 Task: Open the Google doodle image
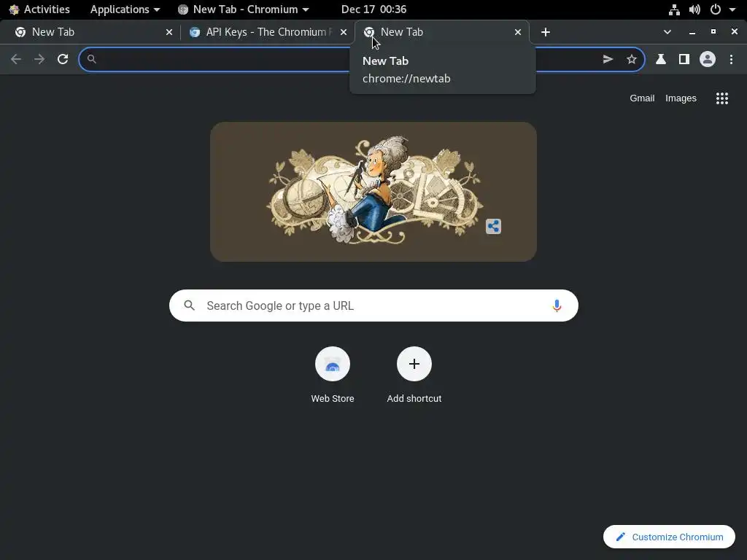coord(373,192)
